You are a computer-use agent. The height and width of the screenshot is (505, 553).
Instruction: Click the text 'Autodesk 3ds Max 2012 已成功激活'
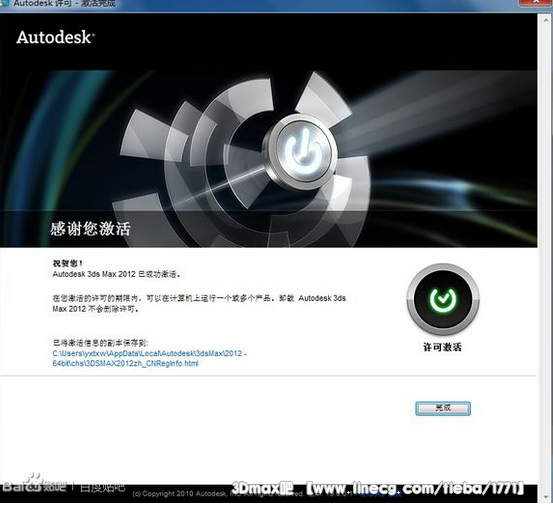(116, 274)
